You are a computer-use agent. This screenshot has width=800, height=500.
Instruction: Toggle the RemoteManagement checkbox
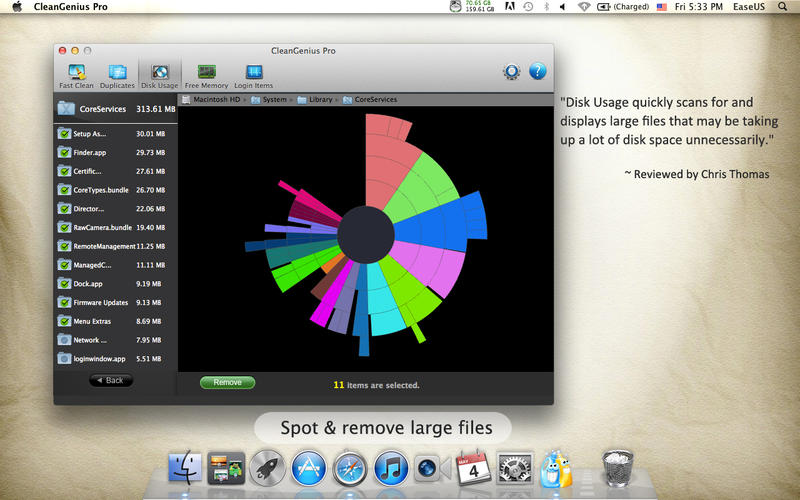click(x=64, y=246)
